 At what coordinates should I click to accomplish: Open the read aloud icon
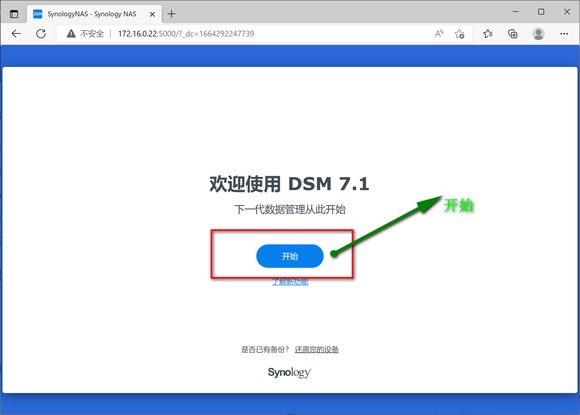click(439, 34)
